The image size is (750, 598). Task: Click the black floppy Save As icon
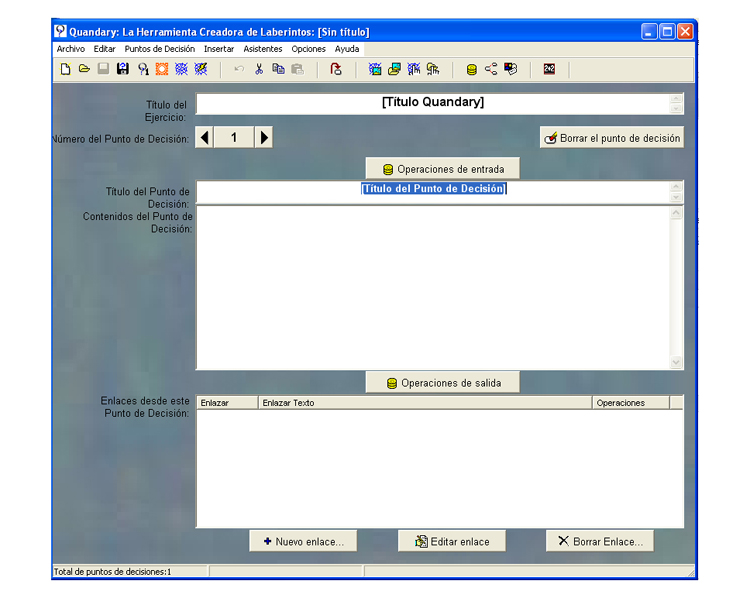123,69
